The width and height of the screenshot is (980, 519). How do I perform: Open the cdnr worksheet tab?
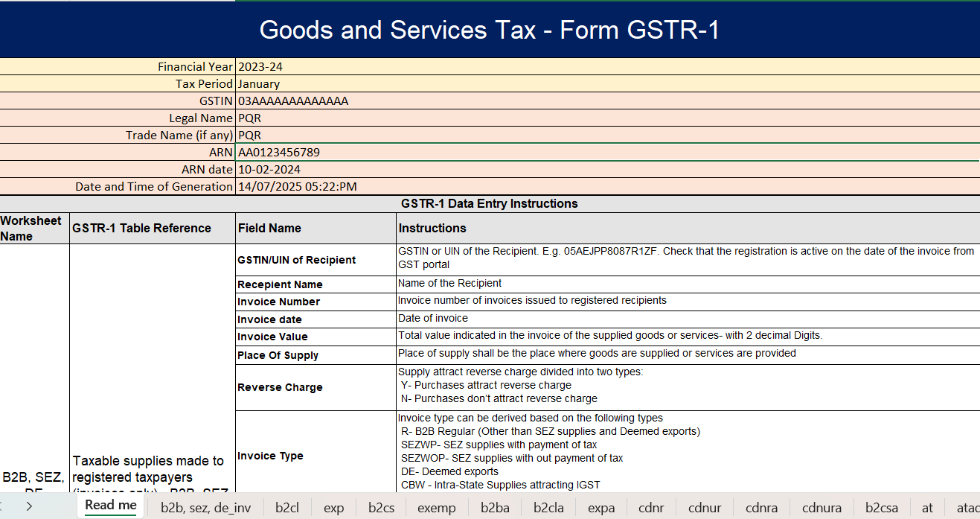(650, 507)
